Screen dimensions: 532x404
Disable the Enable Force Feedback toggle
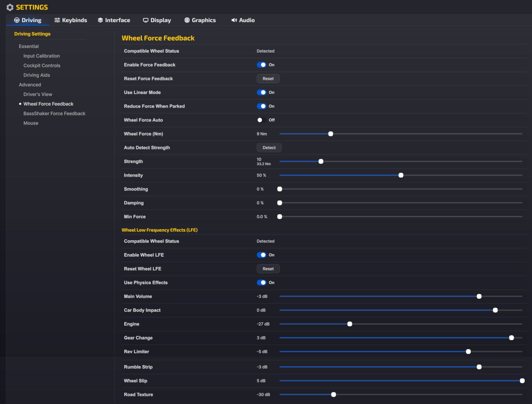(261, 65)
